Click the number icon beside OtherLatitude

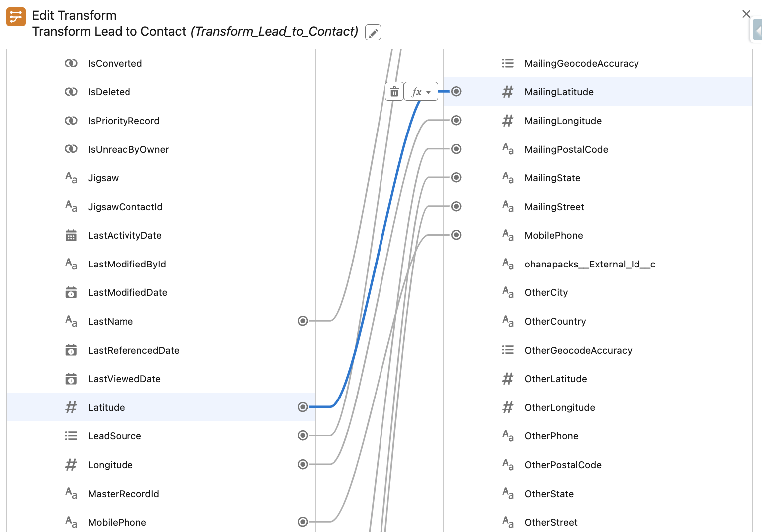point(508,379)
